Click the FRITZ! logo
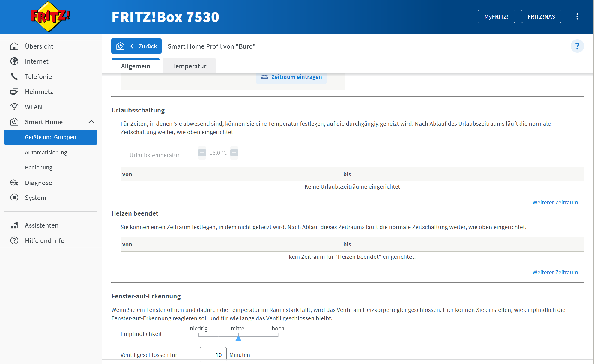Viewport: 594px width, 364px height. pyautogui.click(x=50, y=17)
